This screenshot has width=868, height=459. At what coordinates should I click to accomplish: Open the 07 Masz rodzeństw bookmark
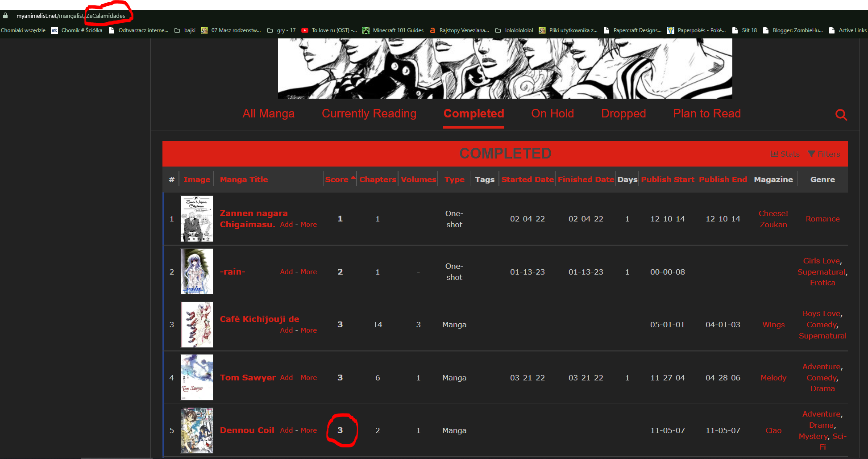(x=231, y=30)
